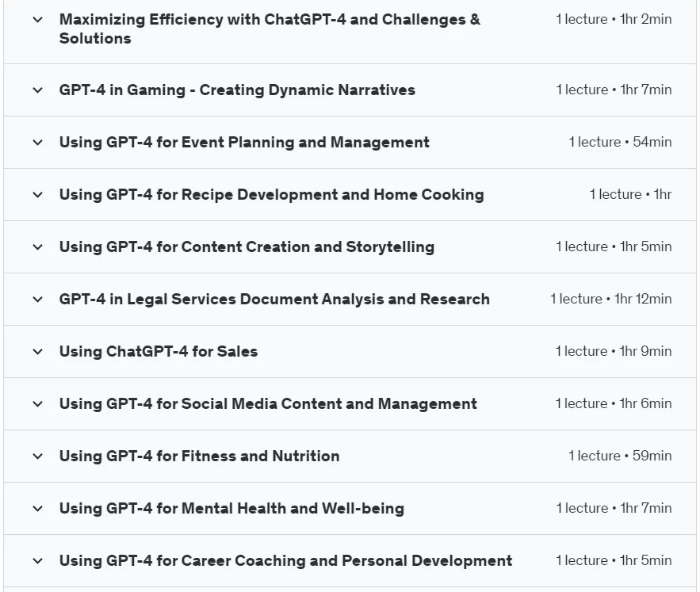Click chevron for Social Media Content section
Viewport: 700px width, 592px height.
pos(38,404)
